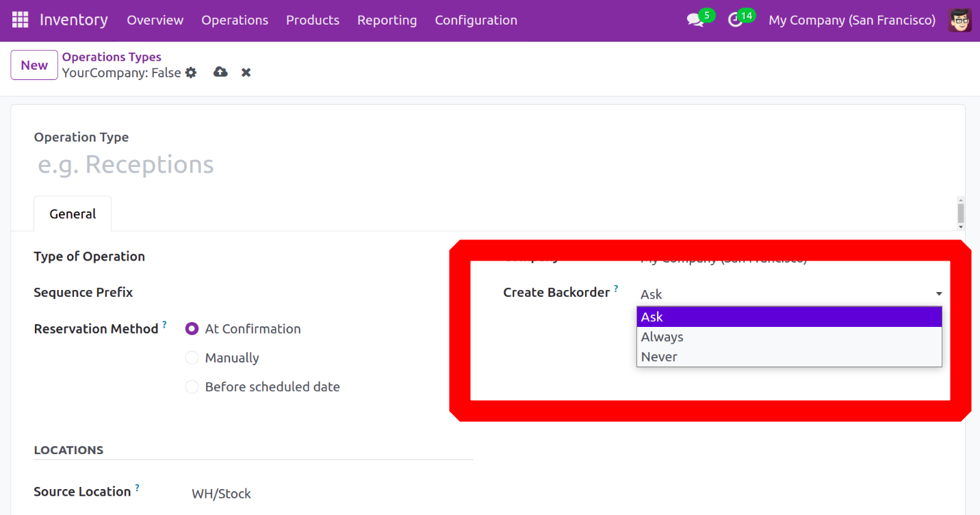
Task: Open the Configuration menu
Action: [x=476, y=21]
